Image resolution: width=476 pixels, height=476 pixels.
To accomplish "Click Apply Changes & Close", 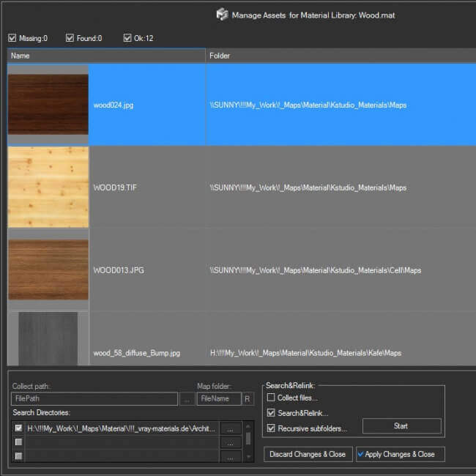I will (400, 454).
